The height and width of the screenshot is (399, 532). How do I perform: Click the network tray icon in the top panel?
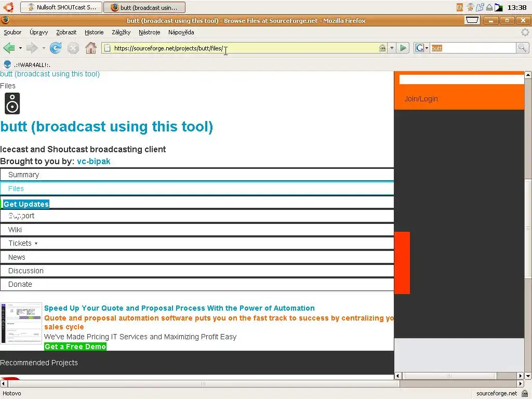click(480, 7)
